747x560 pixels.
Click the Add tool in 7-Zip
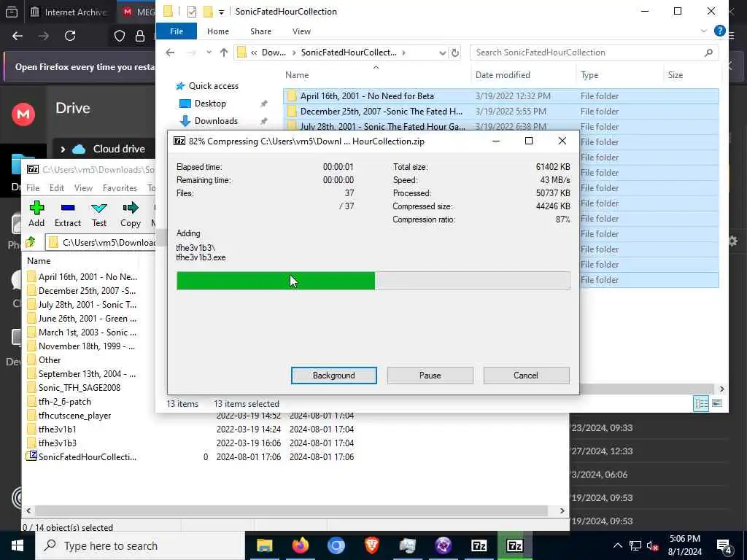pyautogui.click(x=36, y=214)
